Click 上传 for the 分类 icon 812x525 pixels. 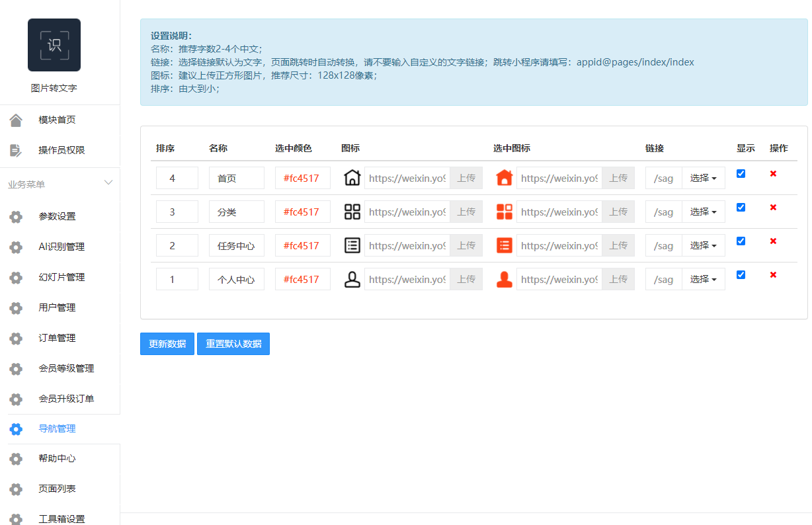pyautogui.click(x=466, y=212)
